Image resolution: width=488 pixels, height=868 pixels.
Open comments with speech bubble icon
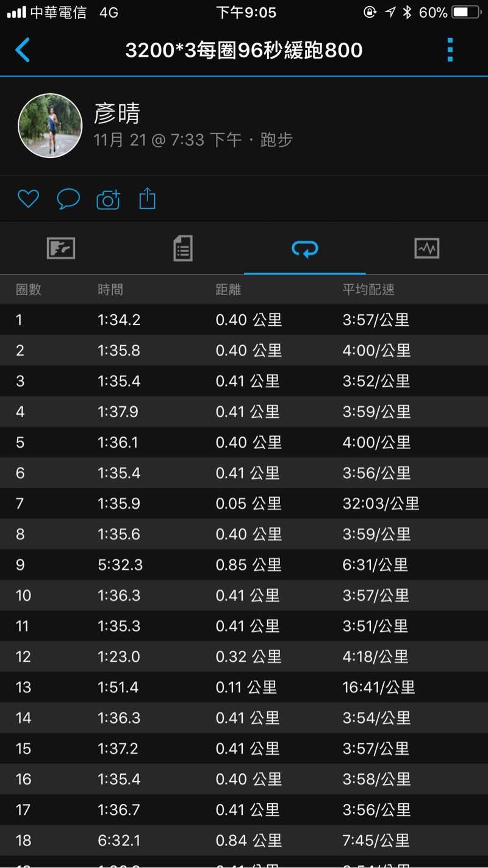pyautogui.click(x=68, y=199)
